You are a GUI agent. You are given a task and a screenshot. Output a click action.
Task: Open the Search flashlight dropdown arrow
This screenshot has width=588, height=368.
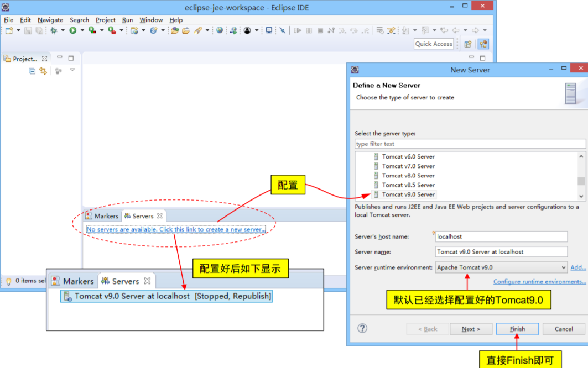click(207, 31)
